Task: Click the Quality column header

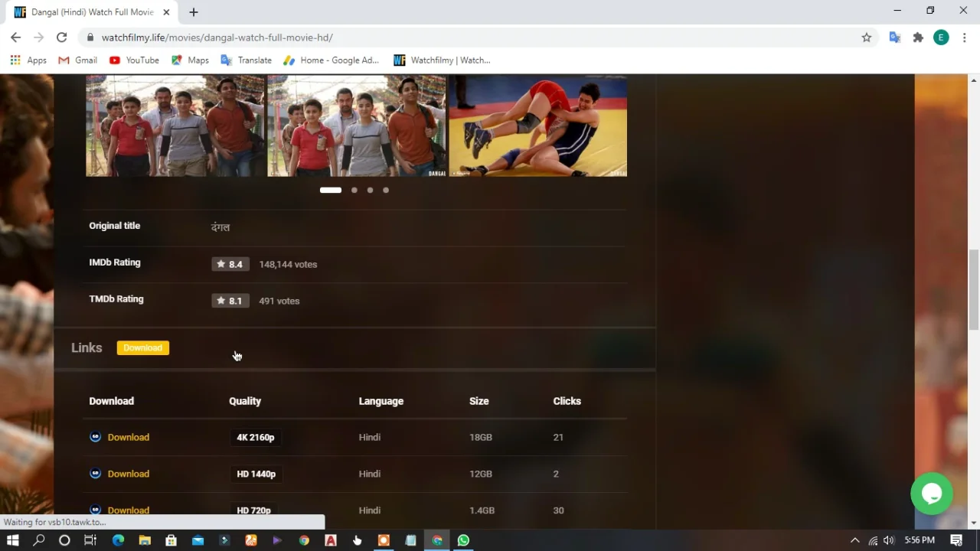Action: click(x=245, y=401)
